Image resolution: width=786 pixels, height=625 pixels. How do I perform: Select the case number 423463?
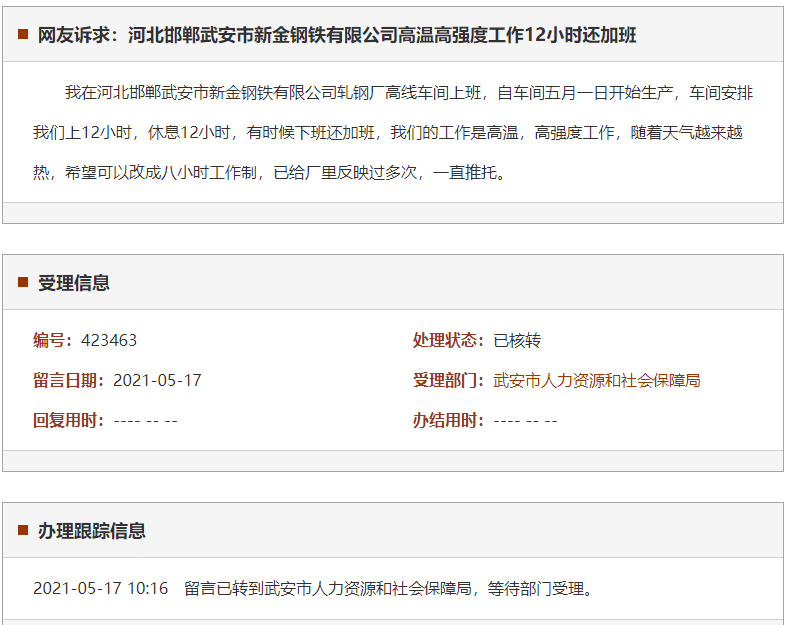(x=109, y=340)
